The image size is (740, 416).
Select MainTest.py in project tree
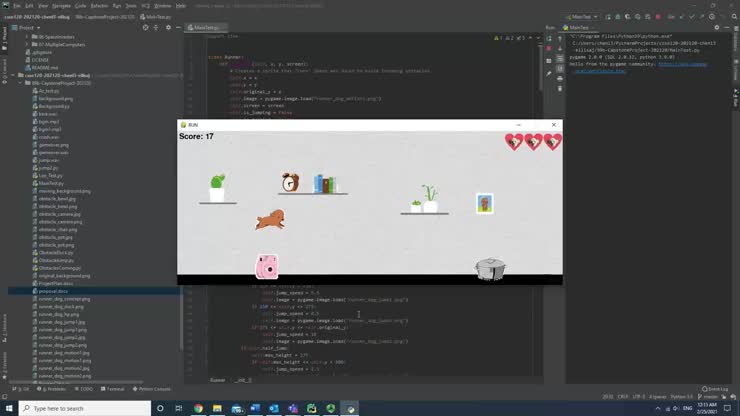point(48,183)
